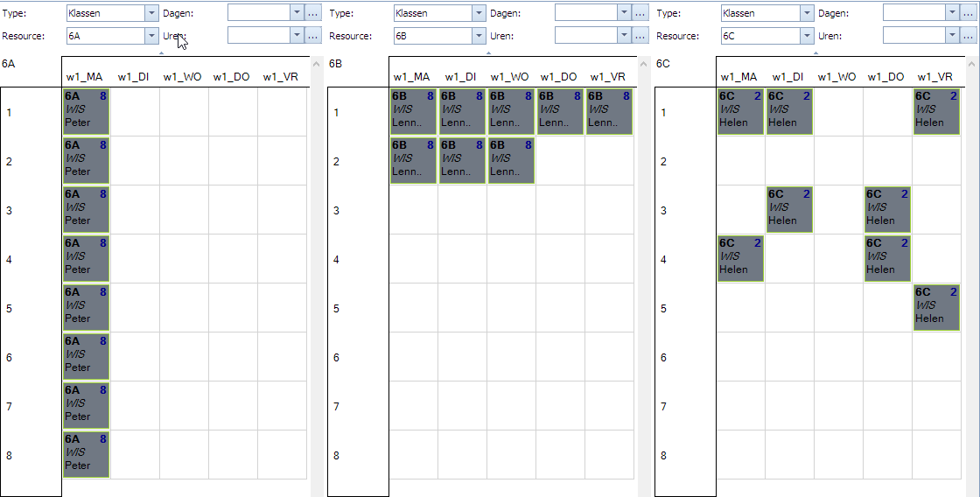Open the Dagen dropdown in the 6C panel

(x=952, y=13)
